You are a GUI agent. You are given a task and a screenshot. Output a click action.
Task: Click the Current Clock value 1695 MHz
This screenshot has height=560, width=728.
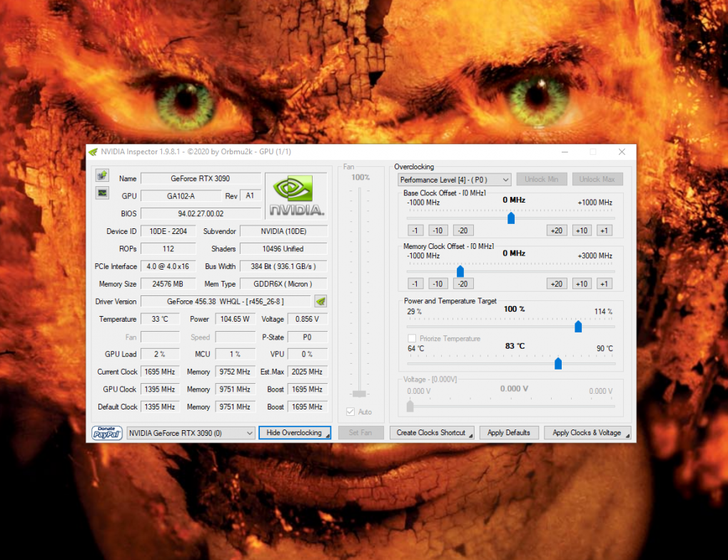click(x=160, y=372)
